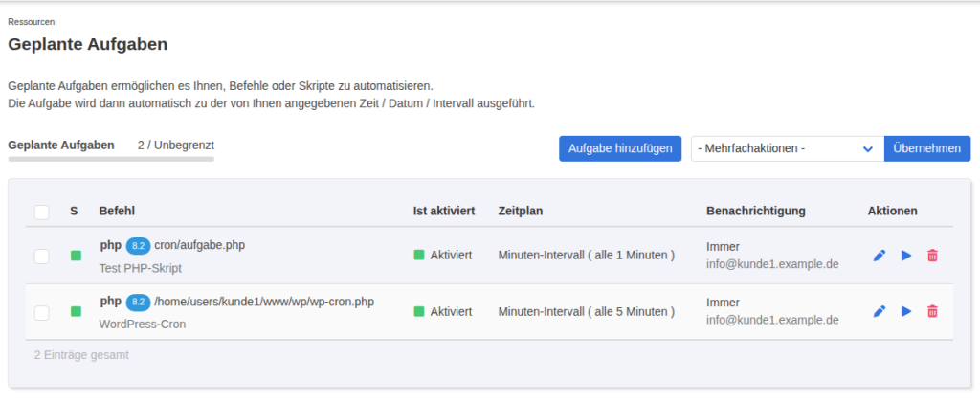Sort by the Befehl column header

point(117,211)
